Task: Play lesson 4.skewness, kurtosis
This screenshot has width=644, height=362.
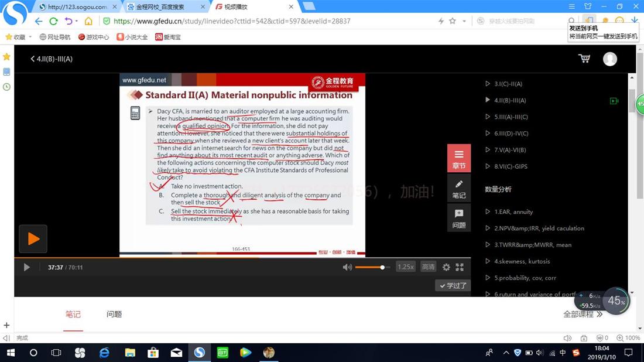Action: [x=522, y=261]
